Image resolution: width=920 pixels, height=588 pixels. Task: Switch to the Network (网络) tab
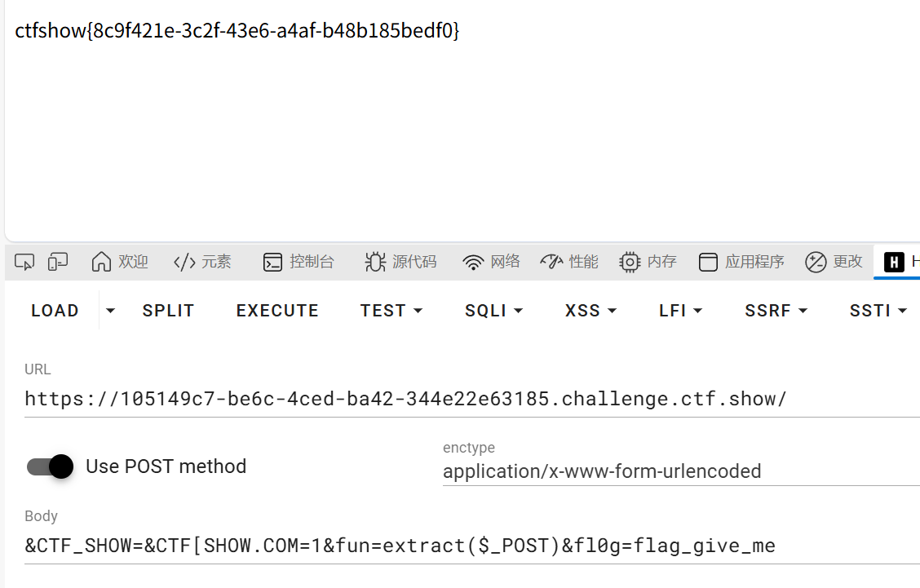click(491, 262)
